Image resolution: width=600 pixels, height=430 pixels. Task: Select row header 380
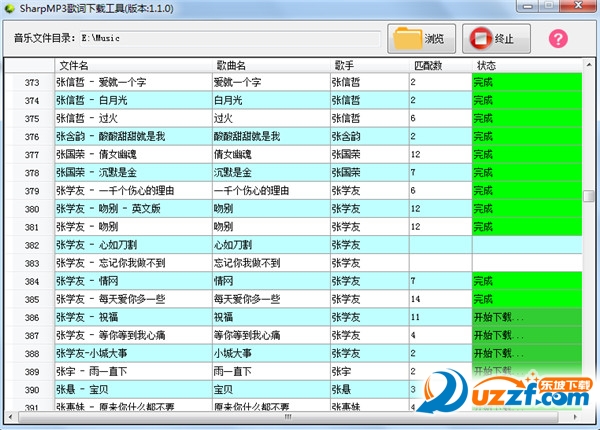[x=30, y=209]
